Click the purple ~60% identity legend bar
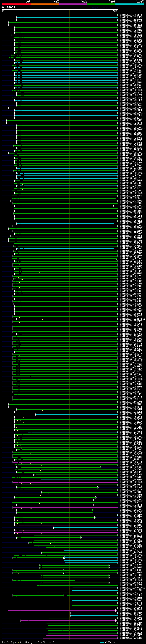The height and width of the screenshot is (644, 146). pos(73,4)
